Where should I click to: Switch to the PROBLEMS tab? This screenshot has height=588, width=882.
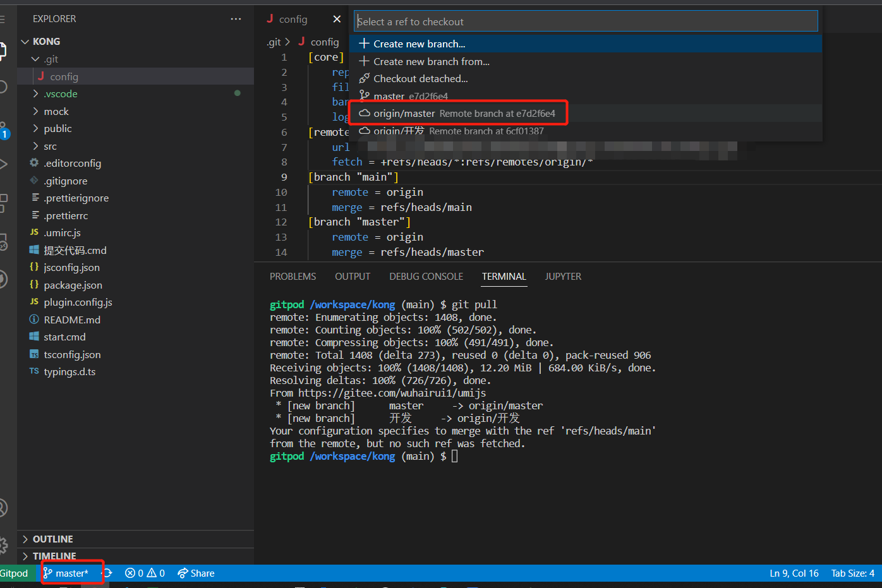(x=293, y=277)
